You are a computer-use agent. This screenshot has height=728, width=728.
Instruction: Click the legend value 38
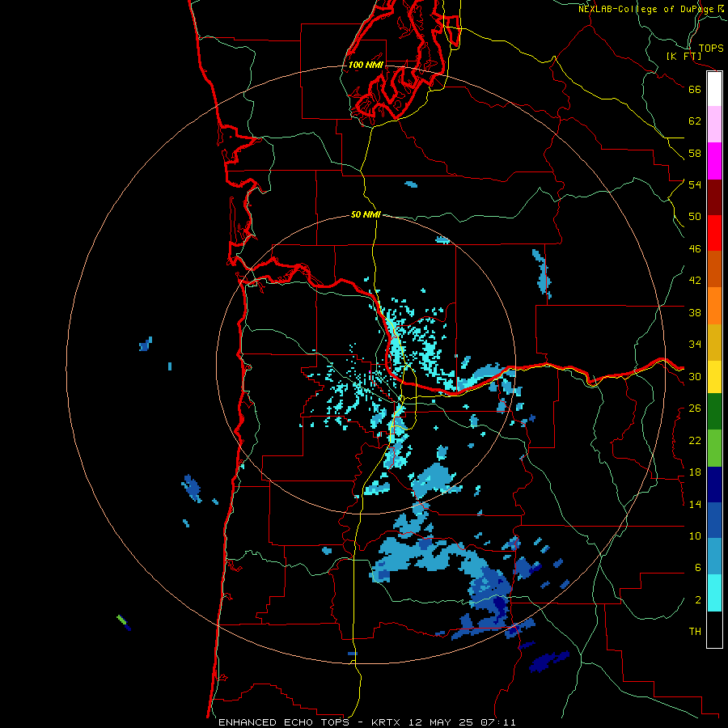coord(695,312)
